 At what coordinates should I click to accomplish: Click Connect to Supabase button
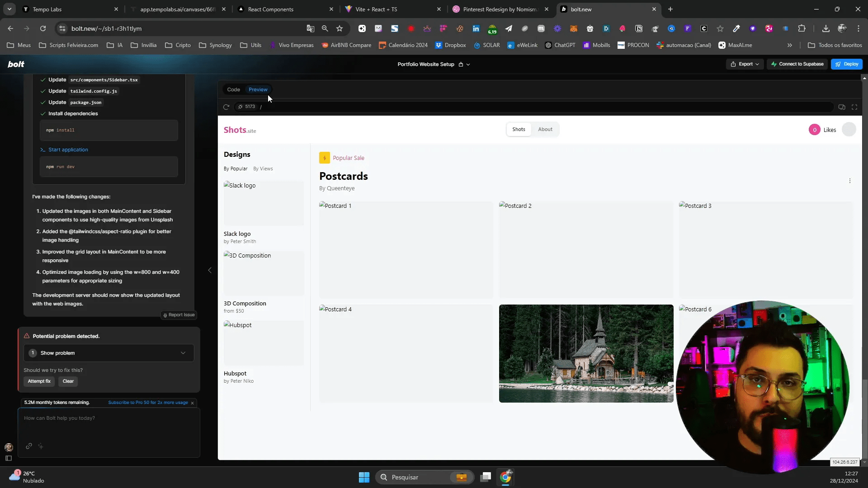click(797, 64)
